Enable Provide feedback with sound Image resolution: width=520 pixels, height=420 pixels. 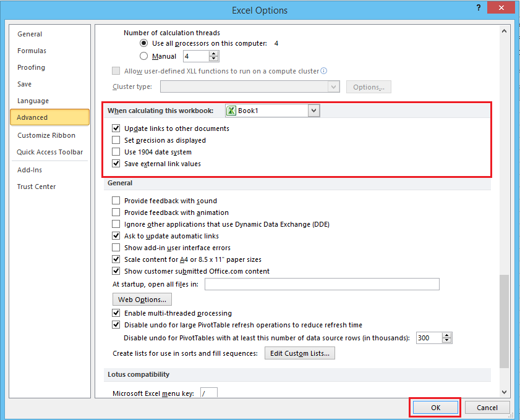(x=116, y=200)
